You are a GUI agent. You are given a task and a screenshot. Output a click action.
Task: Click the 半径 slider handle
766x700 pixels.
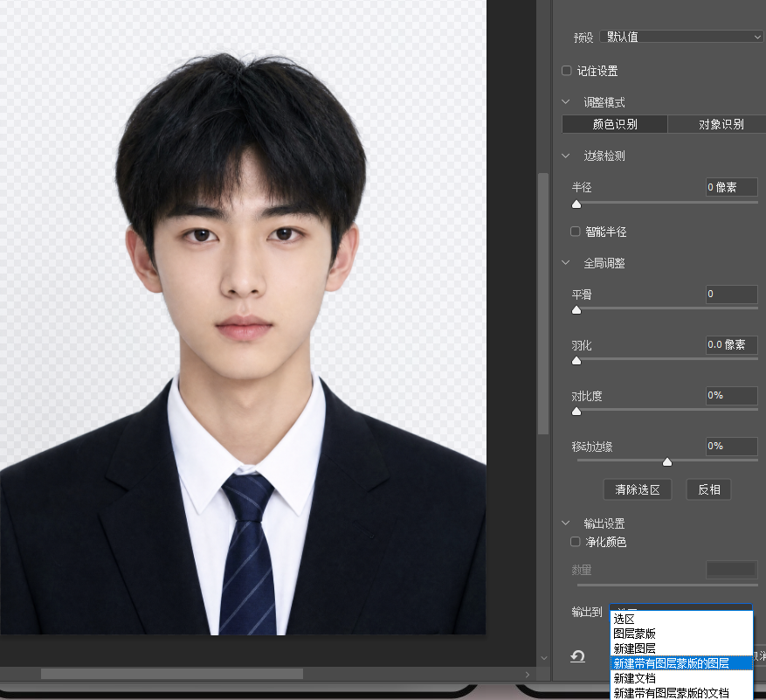click(x=576, y=204)
